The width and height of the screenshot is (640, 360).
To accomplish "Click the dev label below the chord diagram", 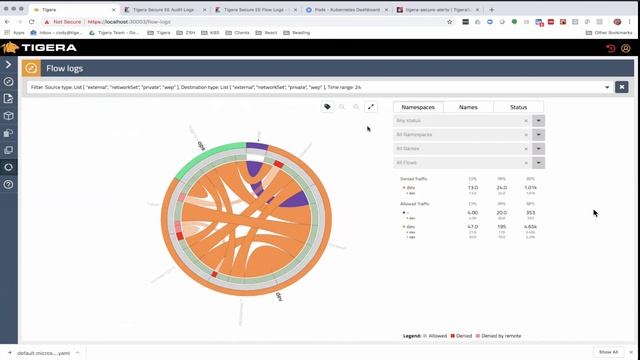I will point(279,297).
